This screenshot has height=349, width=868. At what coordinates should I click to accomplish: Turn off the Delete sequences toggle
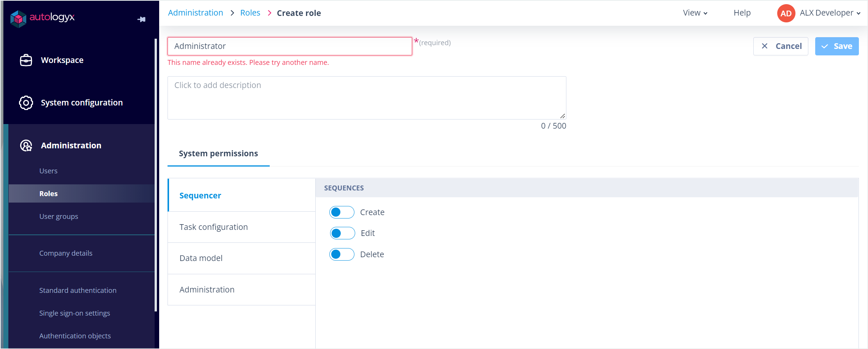coord(342,255)
